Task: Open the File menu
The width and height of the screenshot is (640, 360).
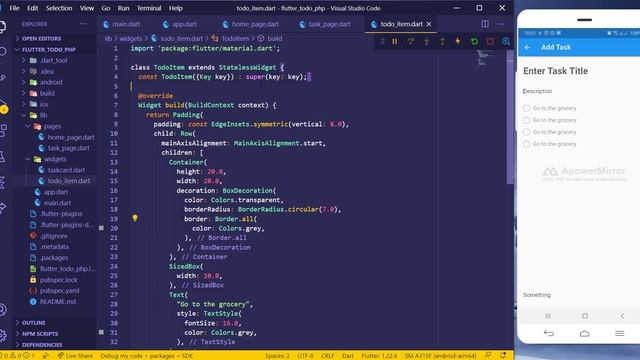Action: point(14,8)
